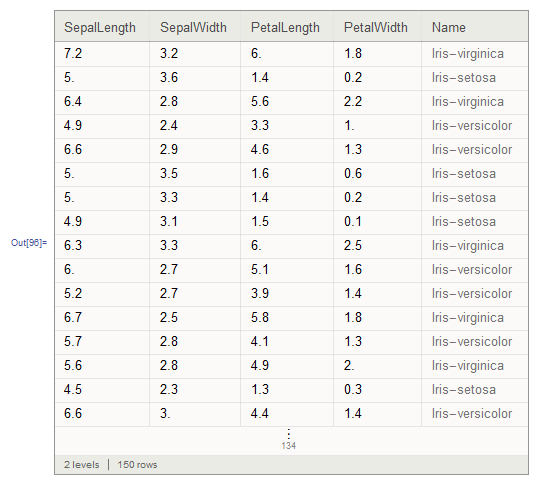
Task: Select the PetalWidth column header
Action: (x=376, y=27)
